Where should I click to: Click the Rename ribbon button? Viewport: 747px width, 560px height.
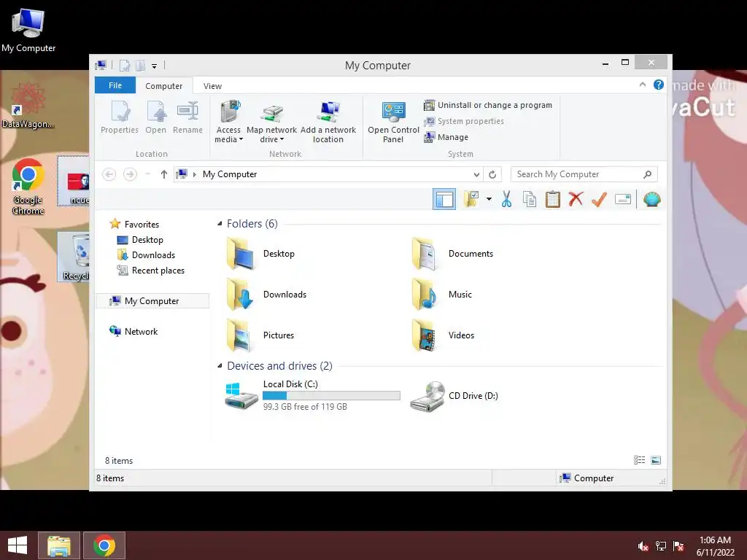(187, 117)
